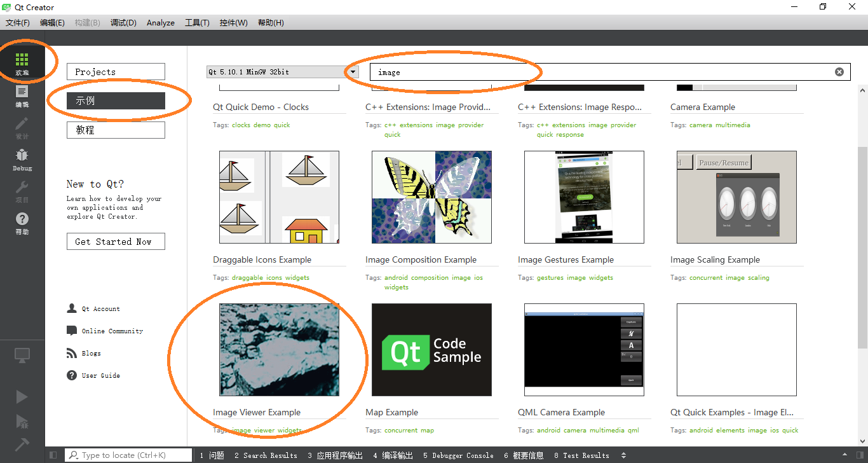Viewport: 868px width, 463px height.
Task: Open the 1 问题 (Issues) pane
Action: [212, 455]
